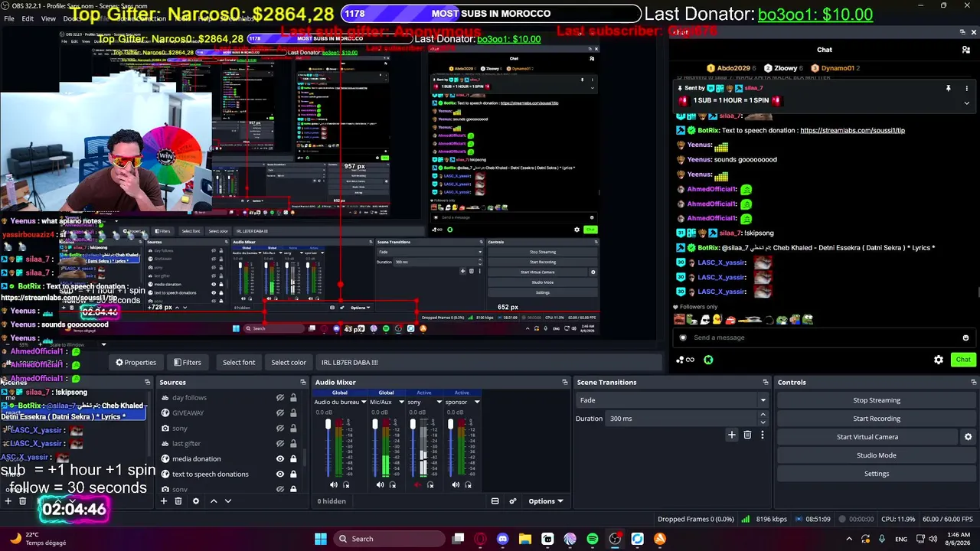Open the File menu
This screenshot has width=980, height=551.
coord(9,18)
